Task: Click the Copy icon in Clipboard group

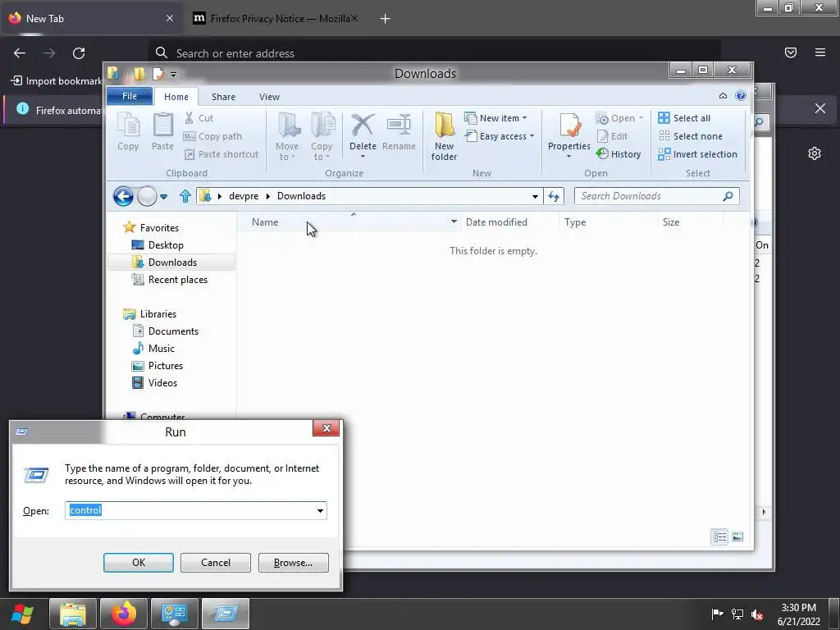Action: pos(128,131)
